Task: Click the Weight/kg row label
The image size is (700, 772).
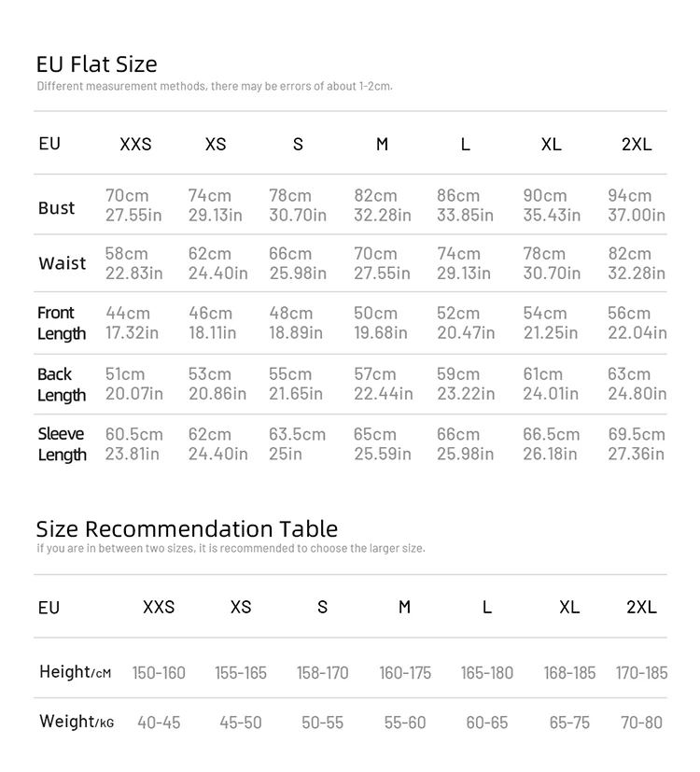Action: pos(77,722)
